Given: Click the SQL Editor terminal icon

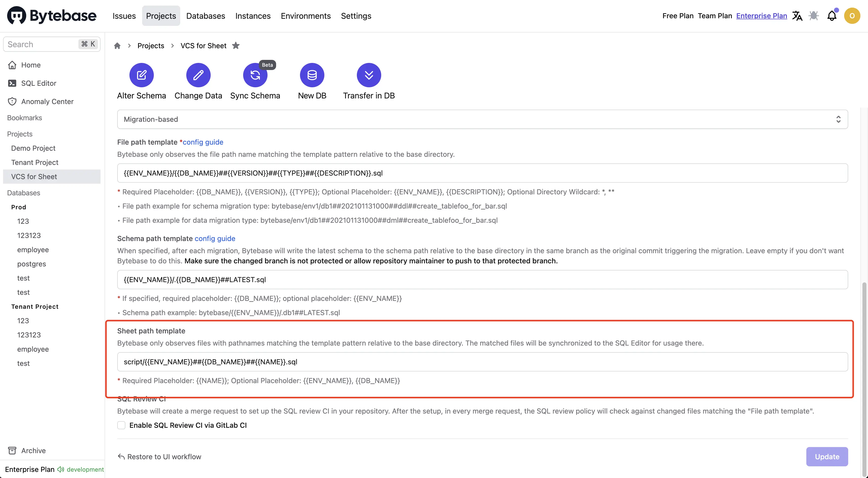Looking at the screenshot, I should click(12, 83).
